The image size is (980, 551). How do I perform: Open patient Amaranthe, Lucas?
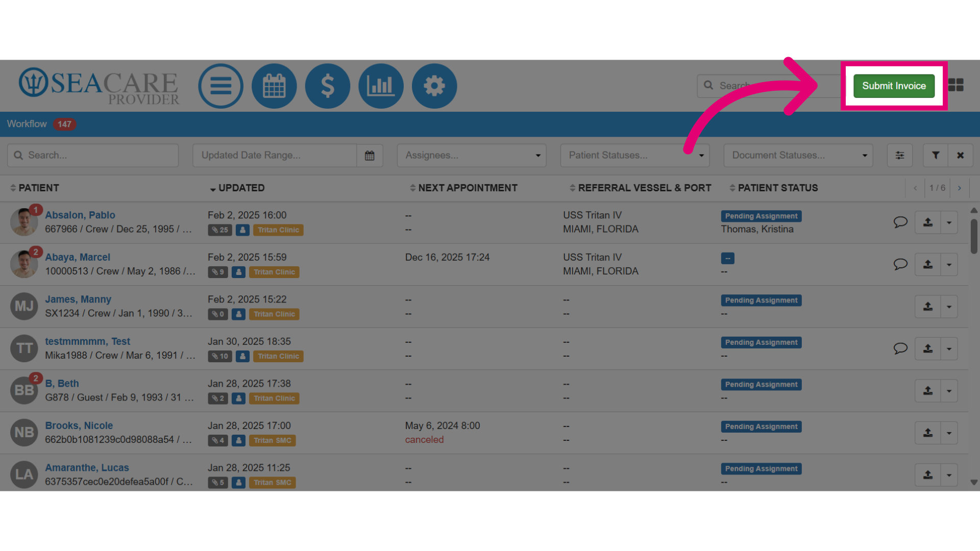pos(87,467)
